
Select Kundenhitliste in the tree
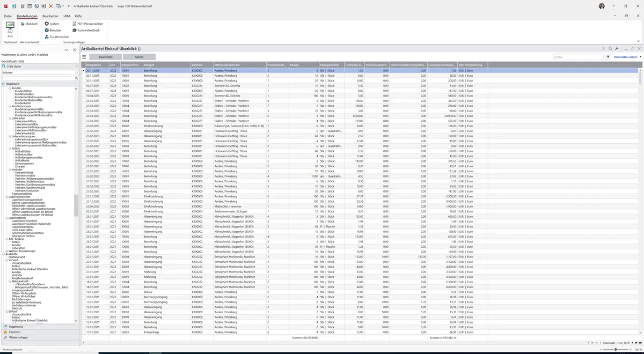pos(24,91)
